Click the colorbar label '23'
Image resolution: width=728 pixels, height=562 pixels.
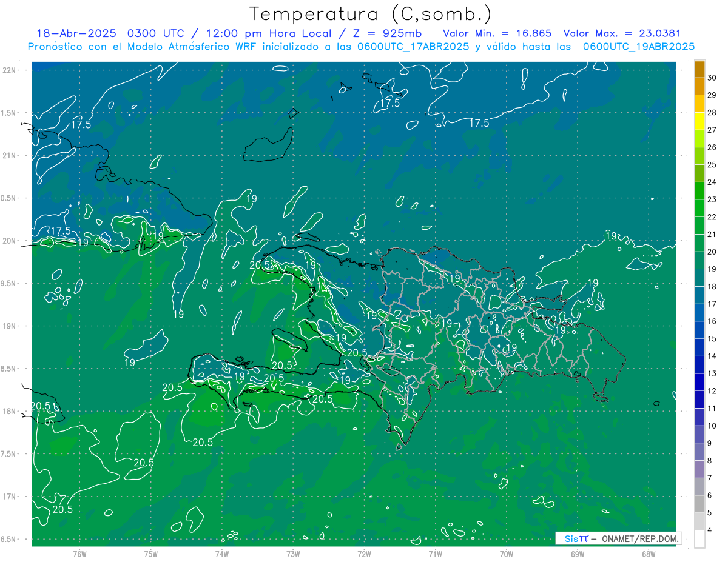(x=712, y=200)
